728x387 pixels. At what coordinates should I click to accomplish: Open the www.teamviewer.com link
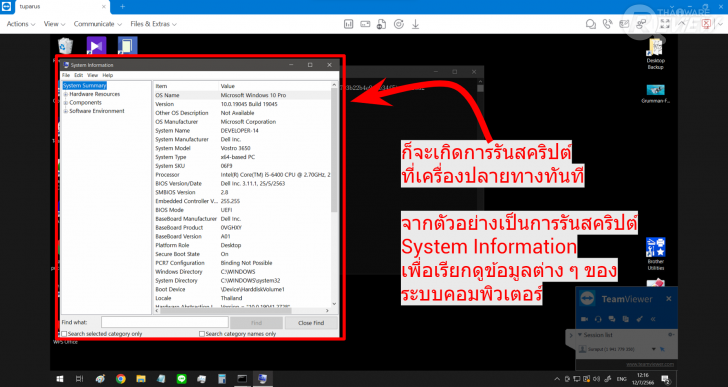pyautogui.click(x=650, y=364)
